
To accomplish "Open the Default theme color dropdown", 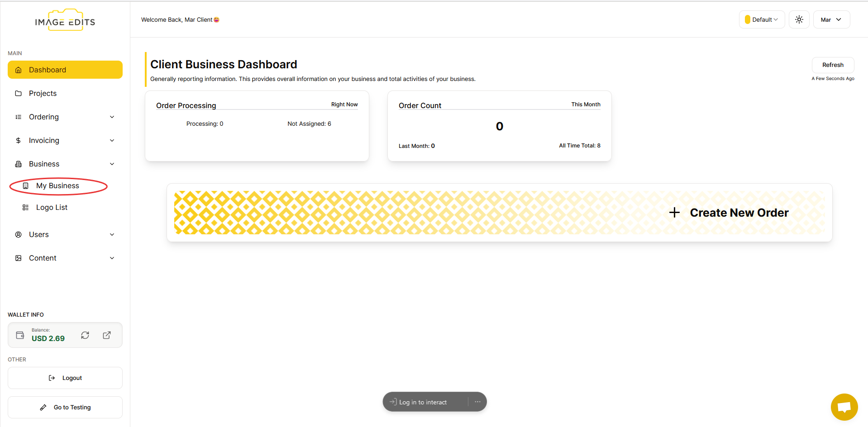I will point(762,19).
